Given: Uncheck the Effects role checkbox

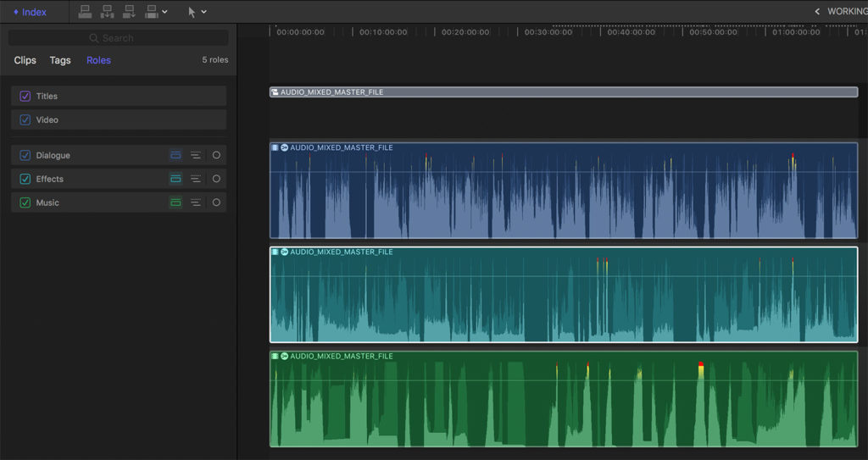Looking at the screenshot, I should 25,179.
